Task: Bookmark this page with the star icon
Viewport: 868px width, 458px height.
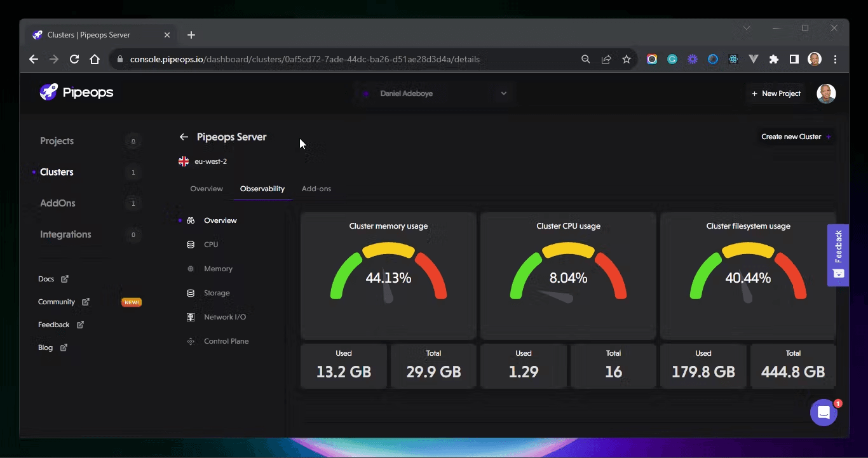Action: [x=627, y=59]
